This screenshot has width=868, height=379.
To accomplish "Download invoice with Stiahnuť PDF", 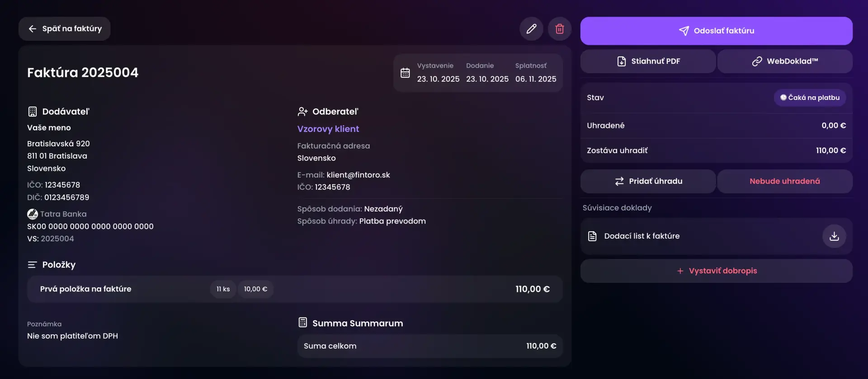I will pos(648,61).
